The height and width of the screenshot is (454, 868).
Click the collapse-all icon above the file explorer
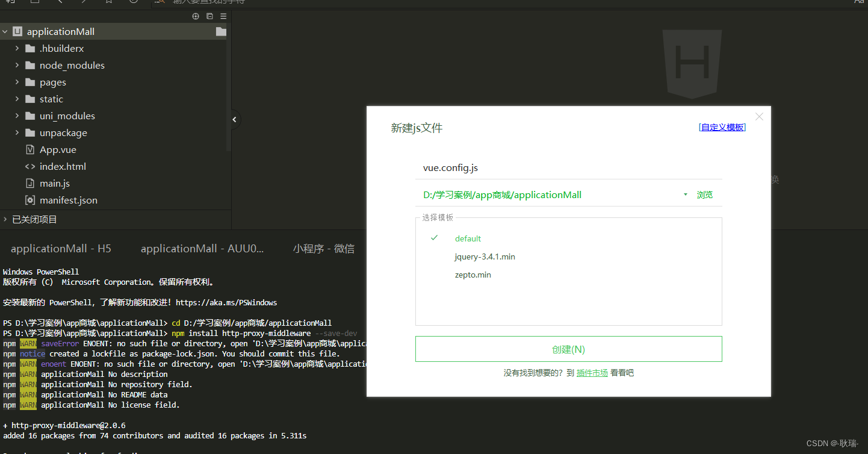tap(209, 16)
